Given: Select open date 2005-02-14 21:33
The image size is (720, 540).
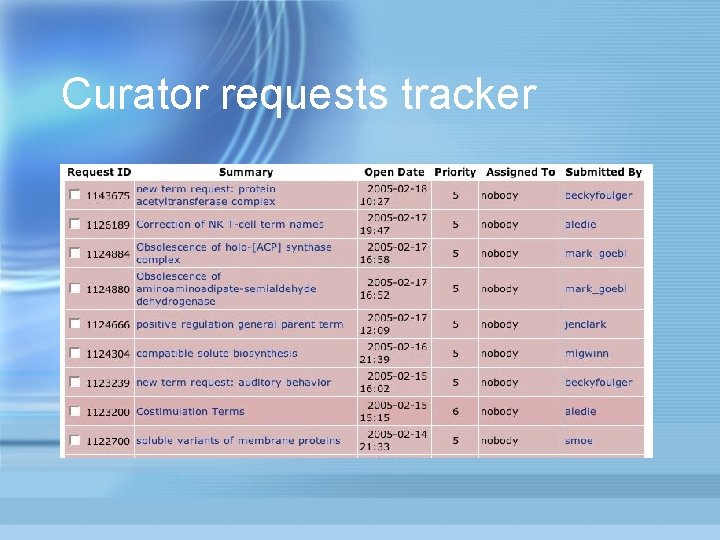Looking at the screenshot, I should [x=394, y=440].
